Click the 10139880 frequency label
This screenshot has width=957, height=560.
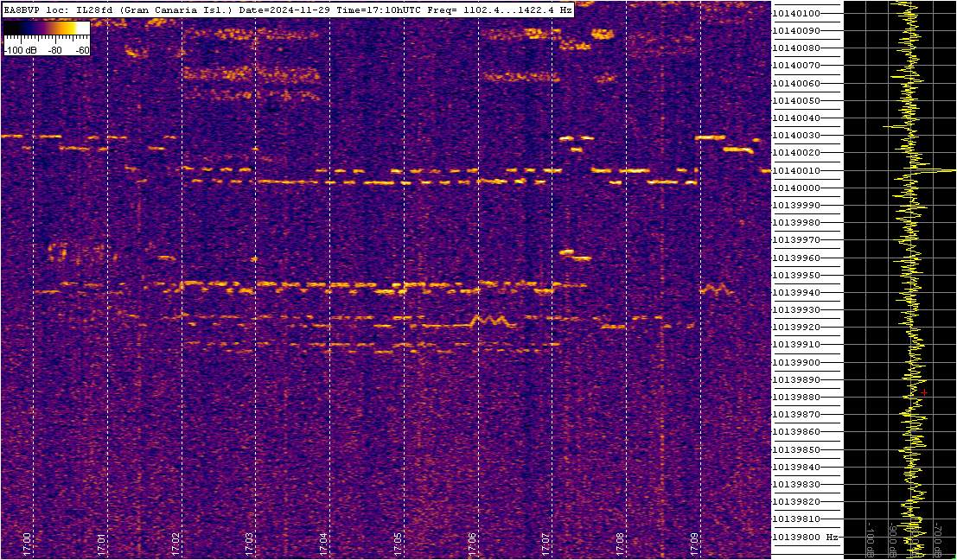click(x=796, y=398)
